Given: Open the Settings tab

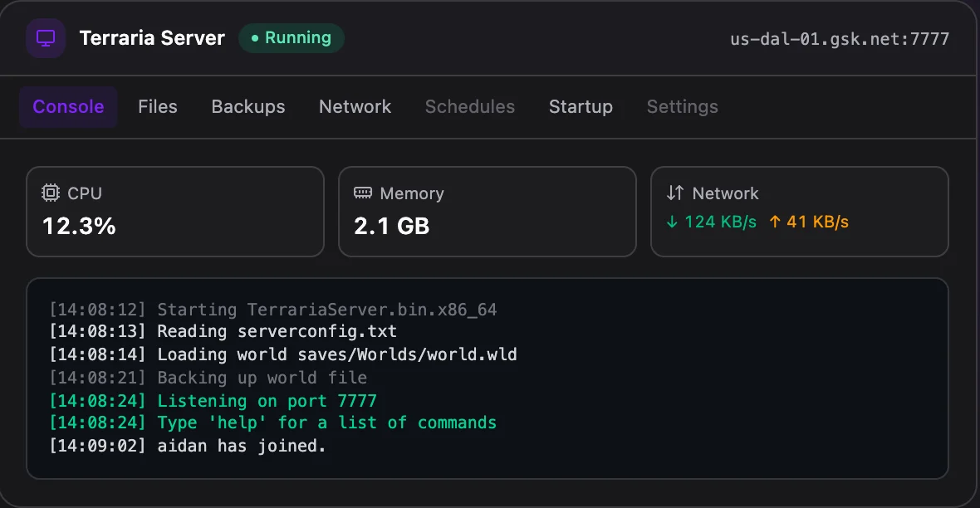Looking at the screenshot, I should click(683, 107).
